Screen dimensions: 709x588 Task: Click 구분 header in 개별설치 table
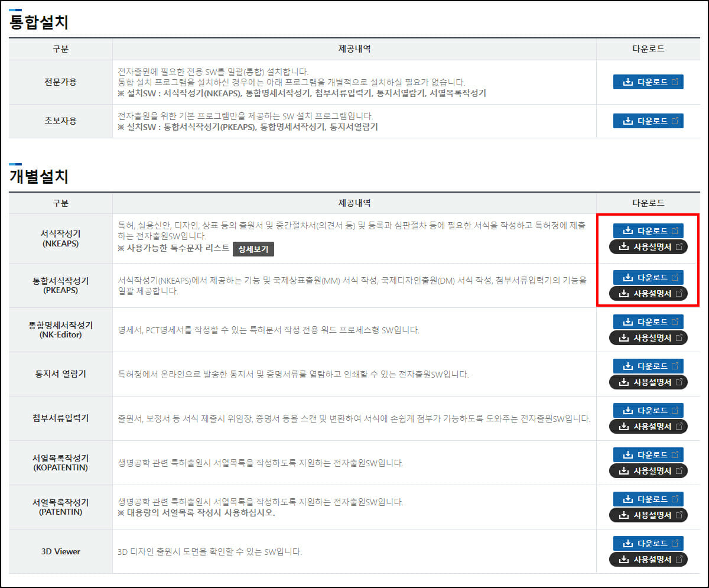(x=60, y=203)
